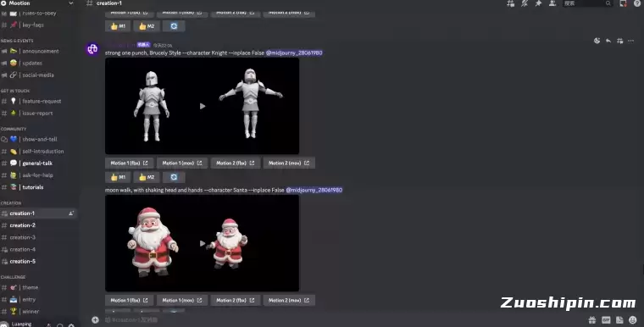The image size is (644, 327).
Task: Click the thumbs-up M1 button at the top of chat
Action: [118, 26]
